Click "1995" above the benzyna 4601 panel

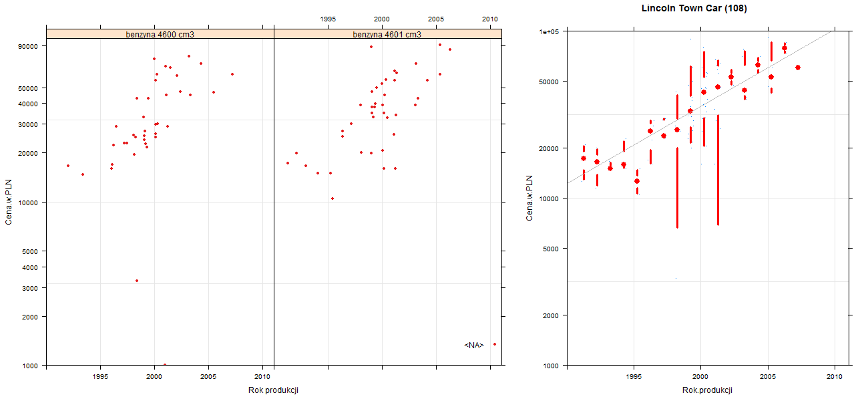tap(328, 19)
